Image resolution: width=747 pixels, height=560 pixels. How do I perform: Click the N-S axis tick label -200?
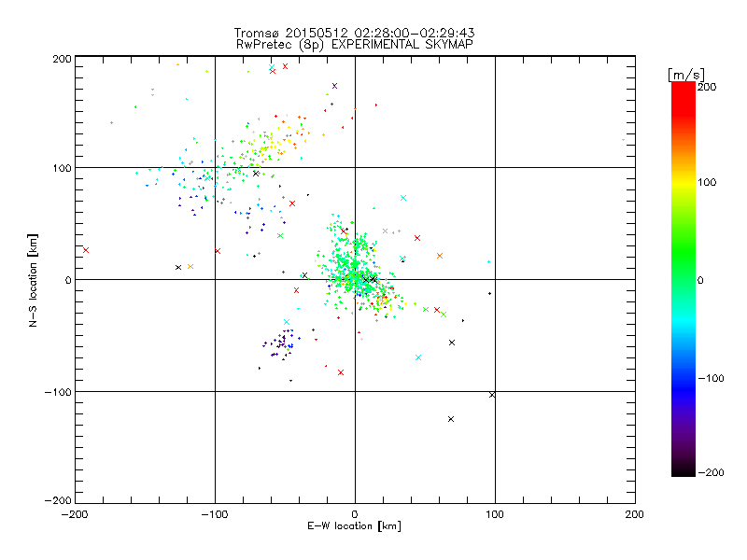point(58,501)
